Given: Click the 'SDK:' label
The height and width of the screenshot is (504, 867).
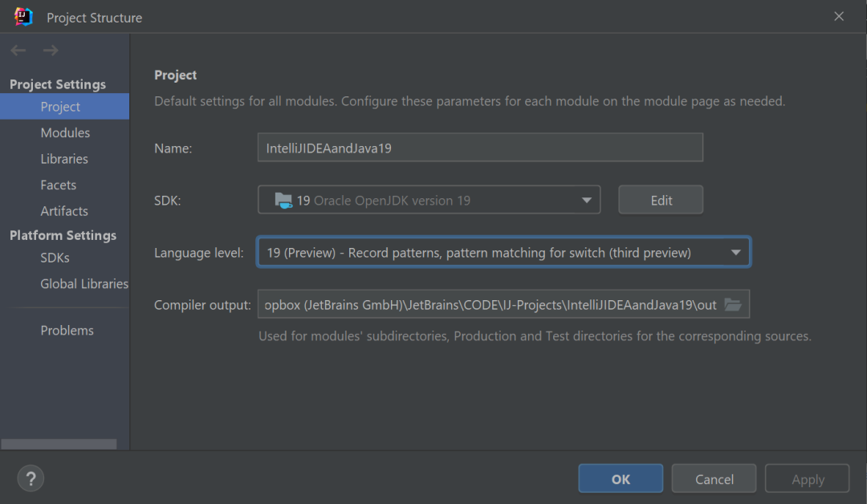Looking at the screenshot, I should pyautogui.click(x=168, y=201).
